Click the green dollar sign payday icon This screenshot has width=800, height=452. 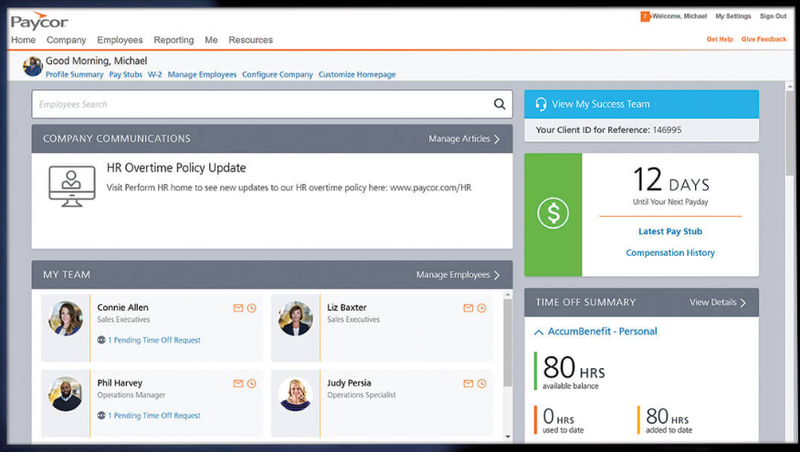pyautogui.click(x=553, y=213)
